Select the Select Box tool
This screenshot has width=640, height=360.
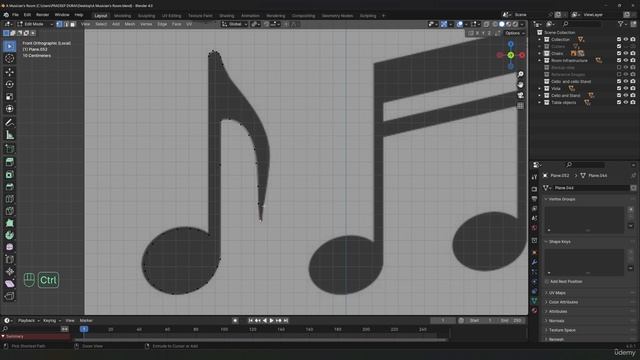(x=9, y=46)
